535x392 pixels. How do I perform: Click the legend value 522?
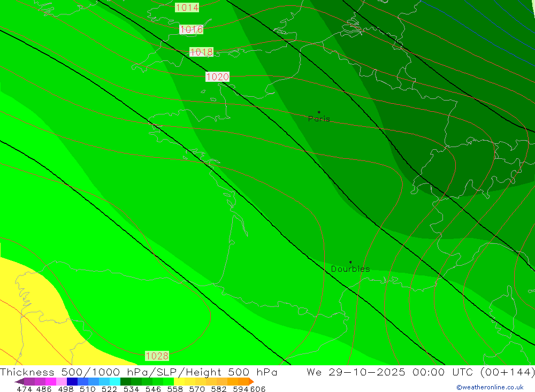pyautogui.click(x=109, y=389)
